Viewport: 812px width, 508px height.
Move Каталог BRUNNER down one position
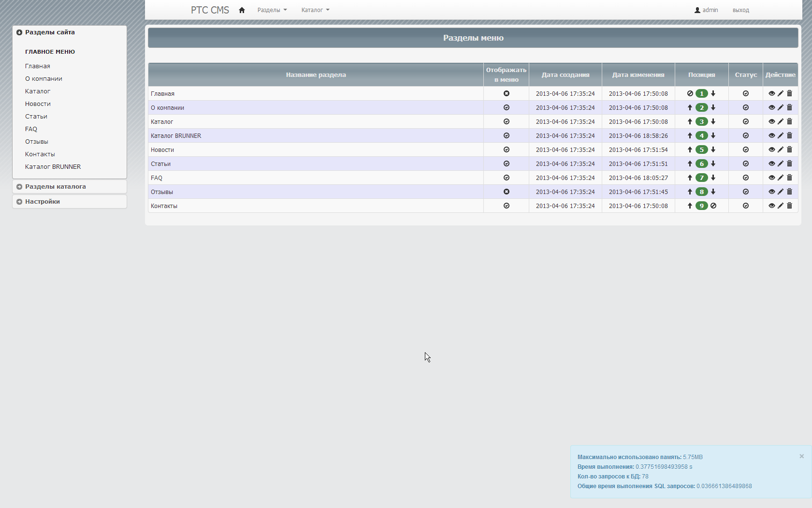click(x=713, y=135)
